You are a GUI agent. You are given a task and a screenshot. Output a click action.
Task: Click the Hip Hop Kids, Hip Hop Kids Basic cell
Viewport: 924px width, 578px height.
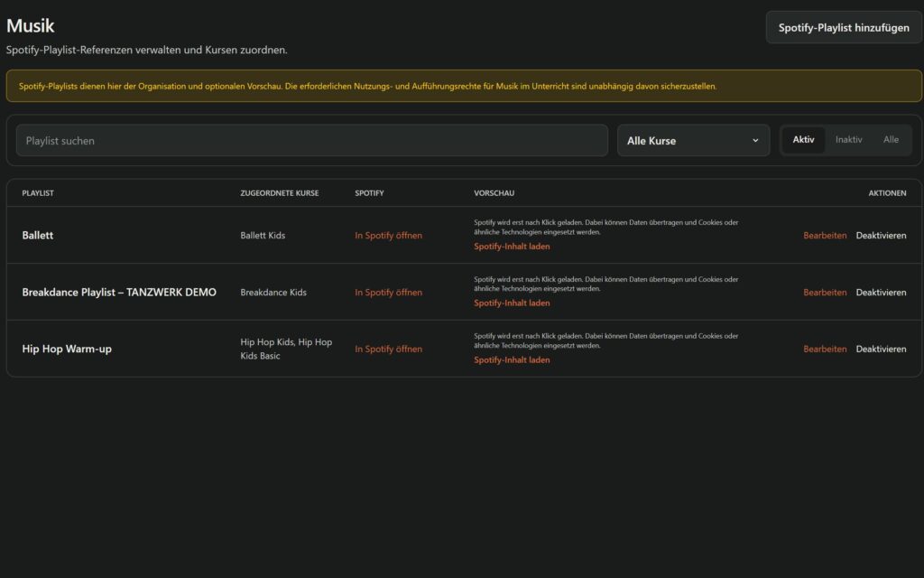[x=286, y=349]
